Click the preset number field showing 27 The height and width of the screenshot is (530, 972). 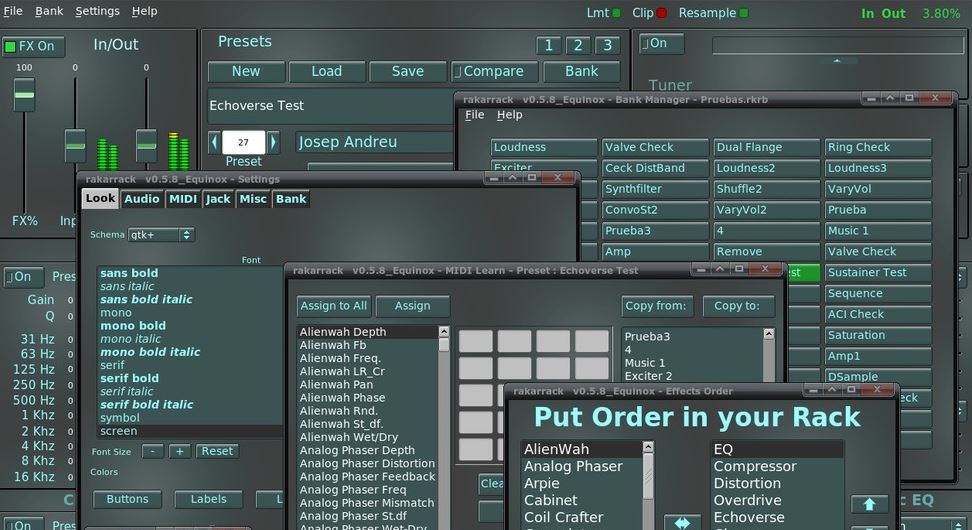tap(243, 142)
